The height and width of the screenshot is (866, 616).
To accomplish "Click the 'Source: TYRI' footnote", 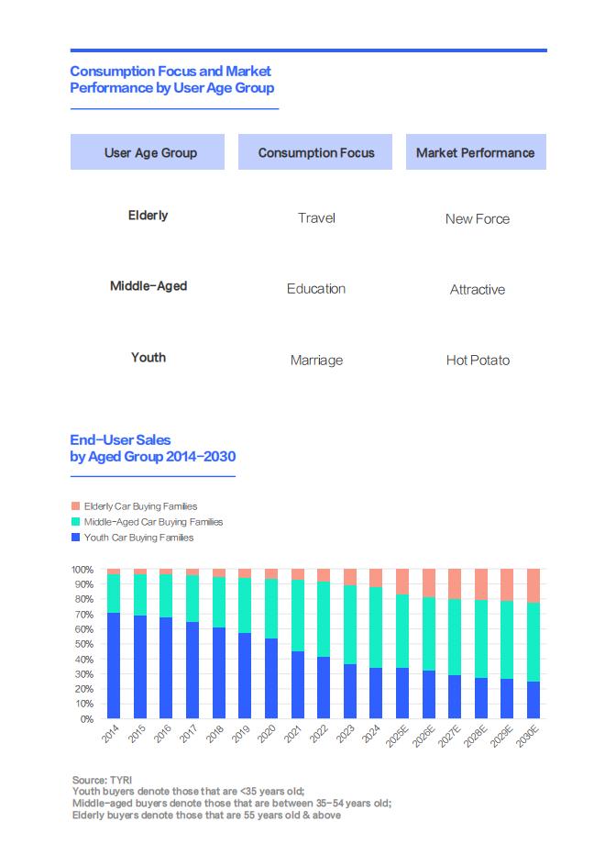I will [102, 780].
